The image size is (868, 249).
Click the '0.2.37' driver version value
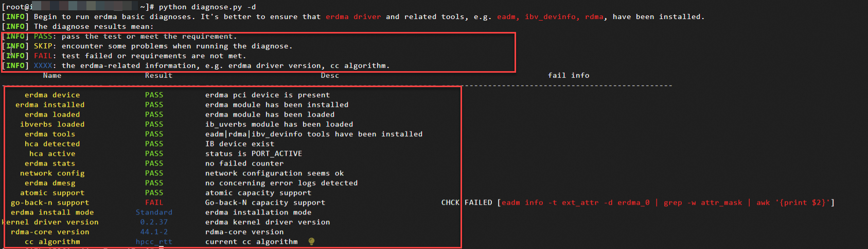point(154,222)
